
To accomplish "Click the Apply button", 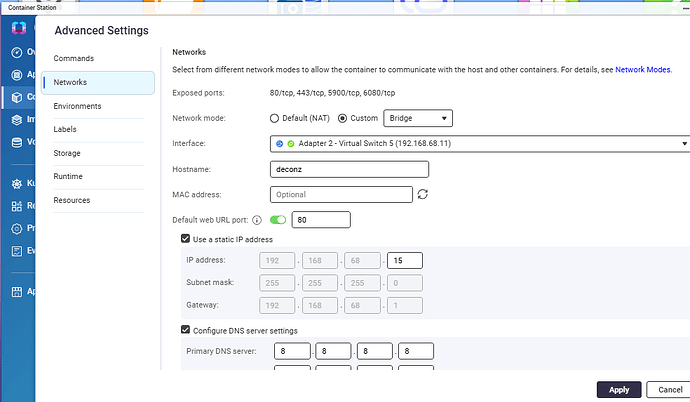I will tap(618, 389).
